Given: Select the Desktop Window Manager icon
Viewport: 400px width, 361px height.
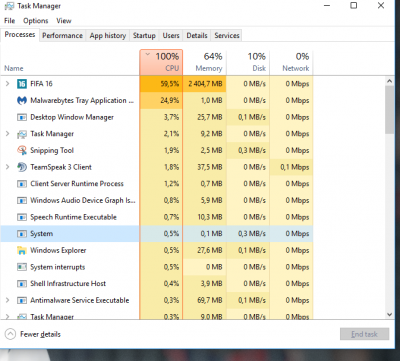Looking at the screenshot, I should click(22, 117).
